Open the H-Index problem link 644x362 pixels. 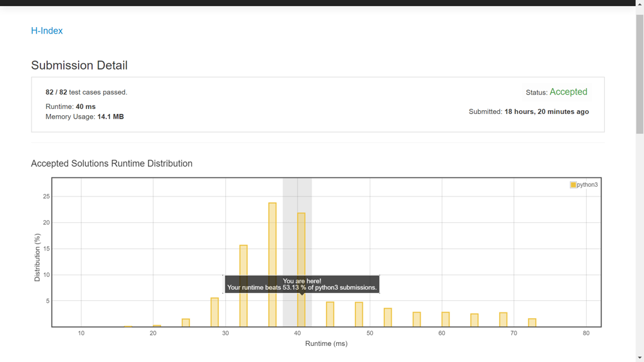coord(47,31)
